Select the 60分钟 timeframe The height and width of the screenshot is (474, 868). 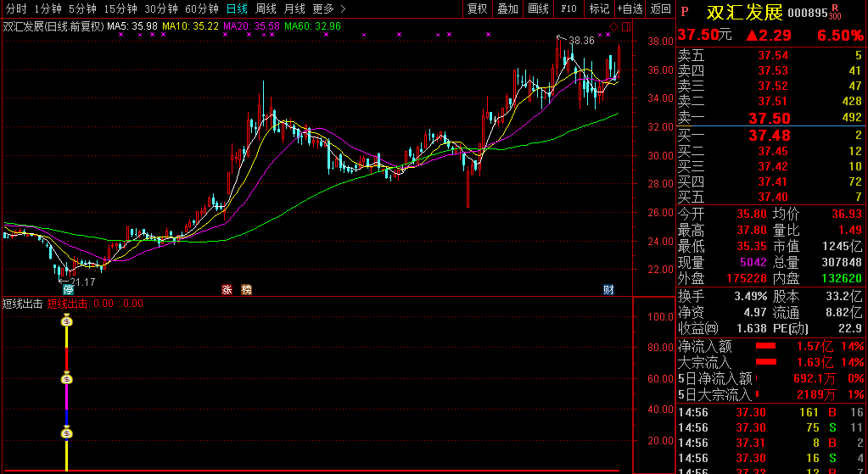tap(202, 8)
